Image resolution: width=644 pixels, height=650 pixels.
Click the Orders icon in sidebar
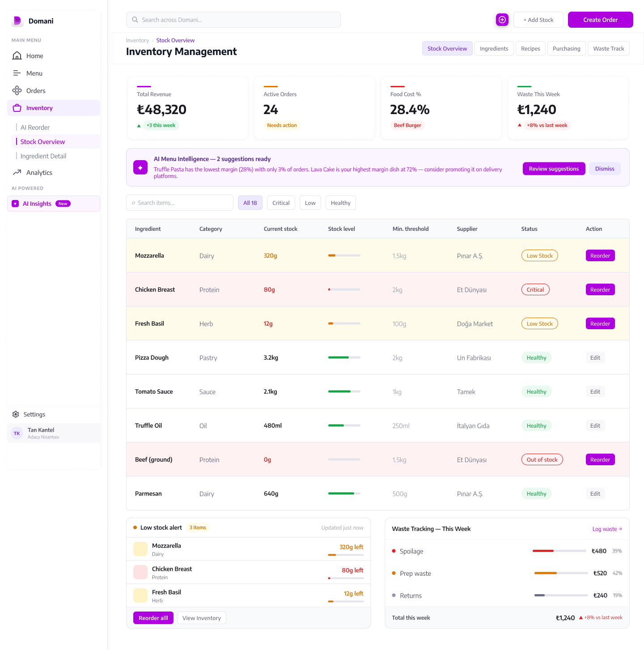coord(17,90)
